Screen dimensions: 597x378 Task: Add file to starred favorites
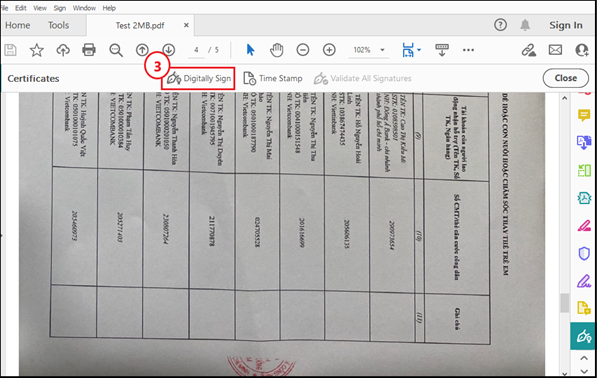pos(37,50)
